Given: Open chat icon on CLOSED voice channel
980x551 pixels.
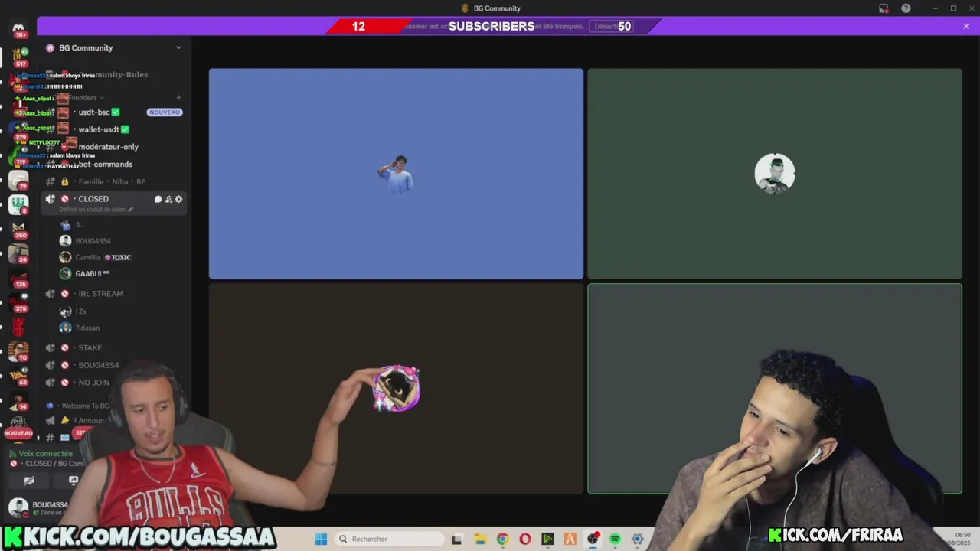Looking at the screenshot, I should coord(158,199).
